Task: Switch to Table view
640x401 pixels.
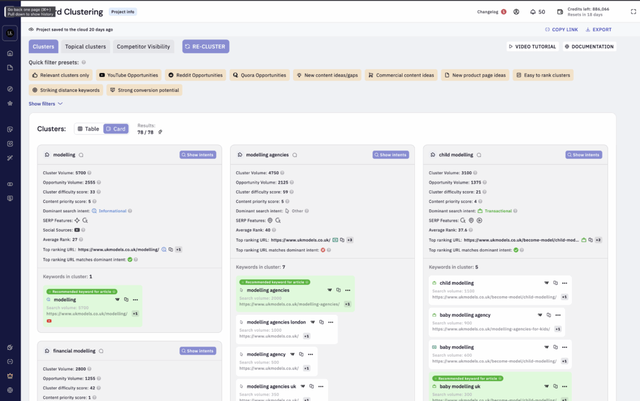Action: [x=88, y=129]
